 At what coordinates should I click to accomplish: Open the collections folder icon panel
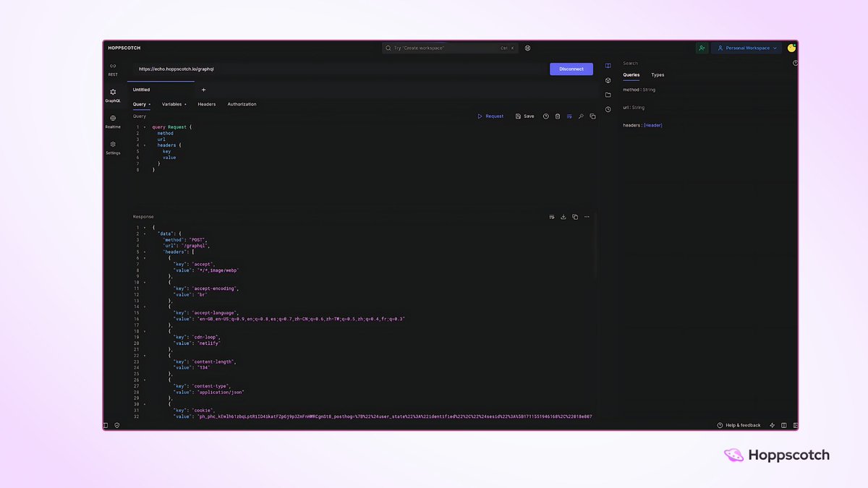click(x=608, y=95)
